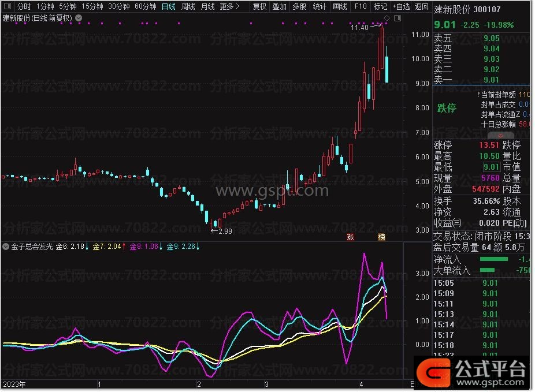Open the 多股 multi-stock view

[300, 6]
